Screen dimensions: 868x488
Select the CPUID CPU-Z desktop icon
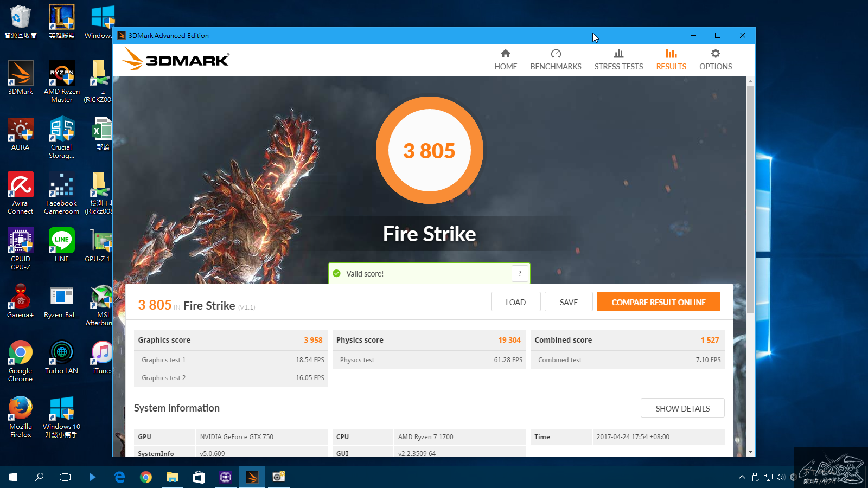tap(21, 249)
